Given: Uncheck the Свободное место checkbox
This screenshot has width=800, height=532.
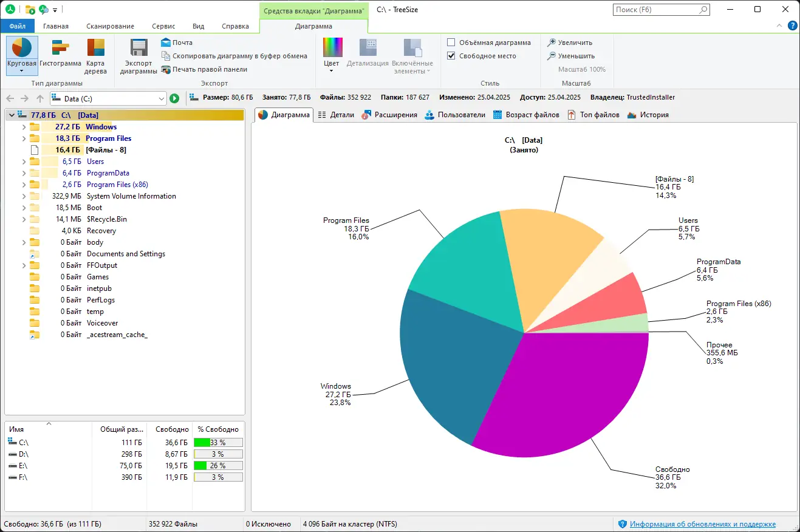Looking at the screenshot, I should (x=451, y=56).
